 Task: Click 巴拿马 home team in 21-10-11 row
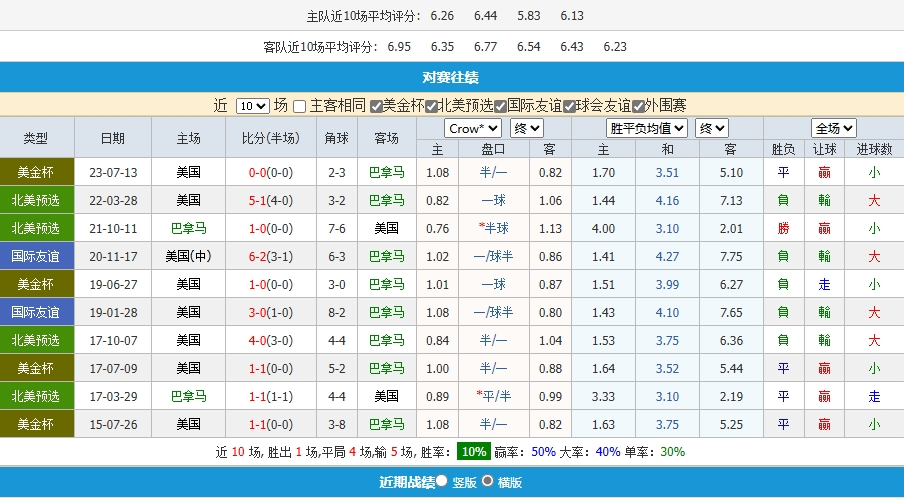pyautogui.click(x=189, y=228)
